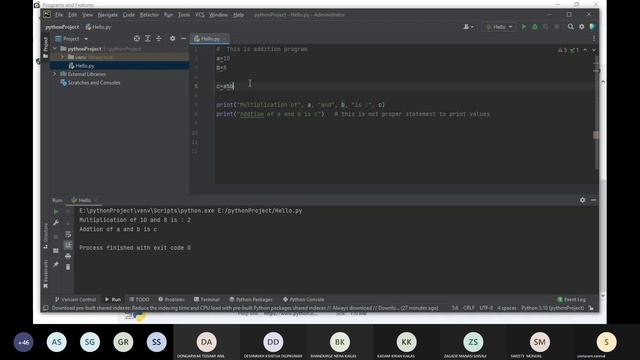The height and width of the screenshot is (360, 640).
Task: Hide the Project panel with minus icon
Action: tap(184, 38)
